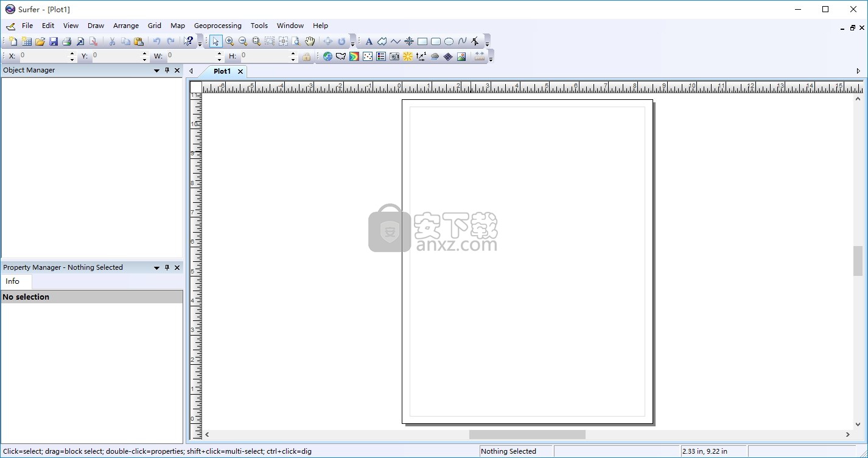The width and height of the screenshot is (868, 458).
Task: Expand the standard toolbar overflow options
Action: 200,44
